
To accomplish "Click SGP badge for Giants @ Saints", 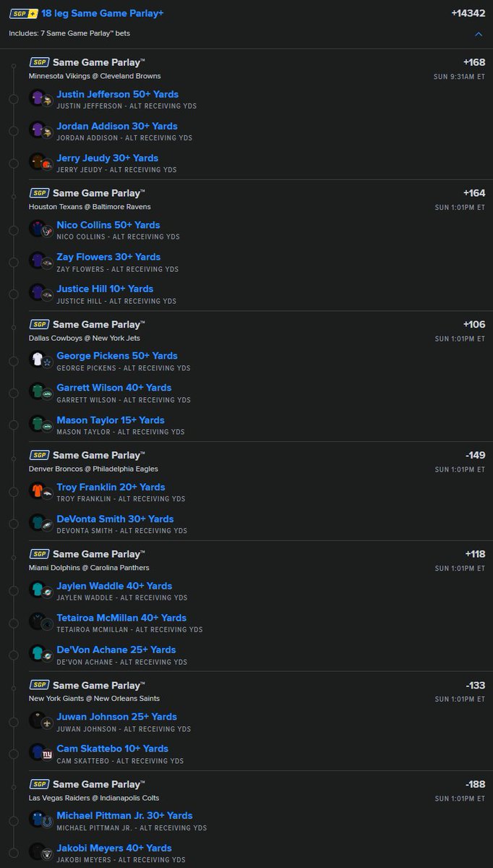I will click(x=39, y=685).
